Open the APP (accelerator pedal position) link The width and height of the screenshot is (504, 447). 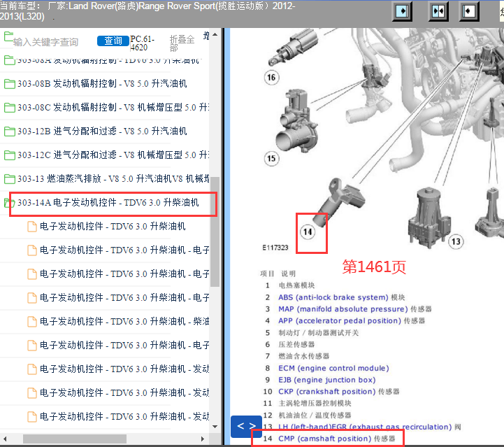tap(340, 321)
